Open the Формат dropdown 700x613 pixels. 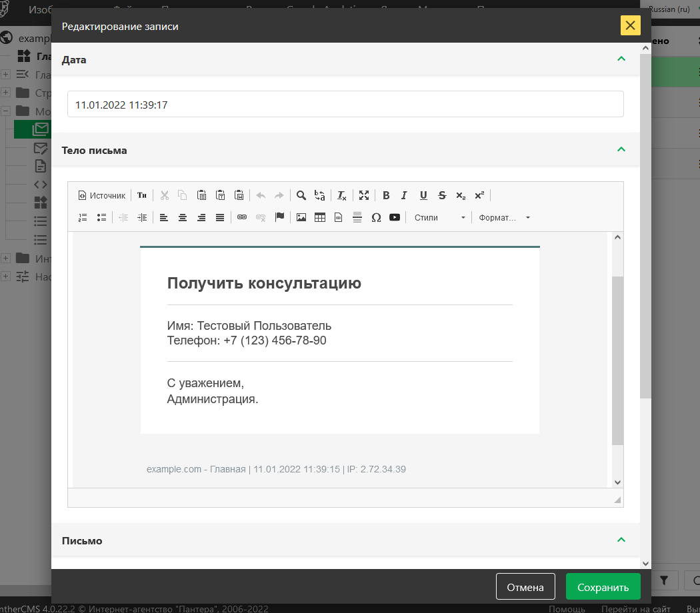pos(504,217)
